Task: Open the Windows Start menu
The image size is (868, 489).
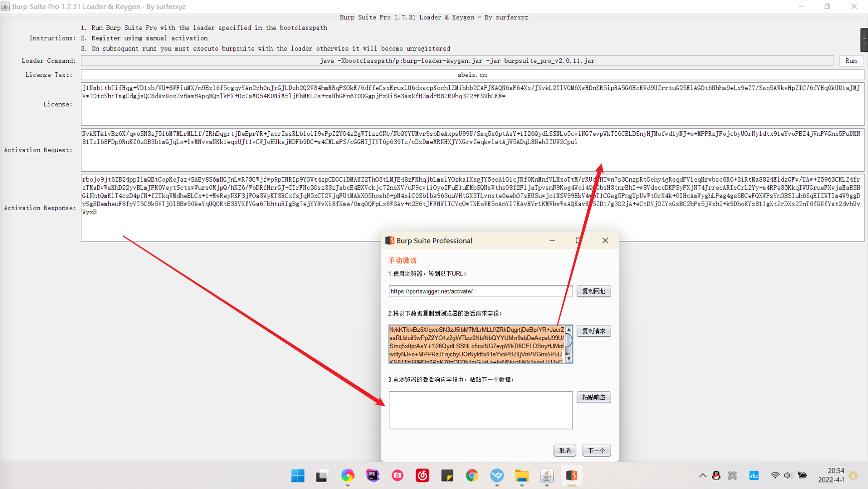Action: pyautogui.click(x=298, y=476)
